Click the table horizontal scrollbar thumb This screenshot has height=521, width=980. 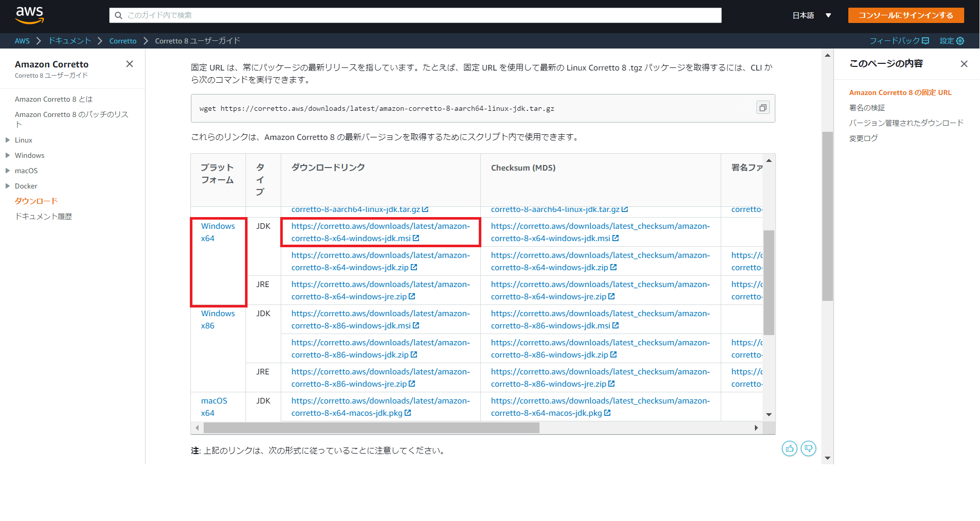point(372,428)
